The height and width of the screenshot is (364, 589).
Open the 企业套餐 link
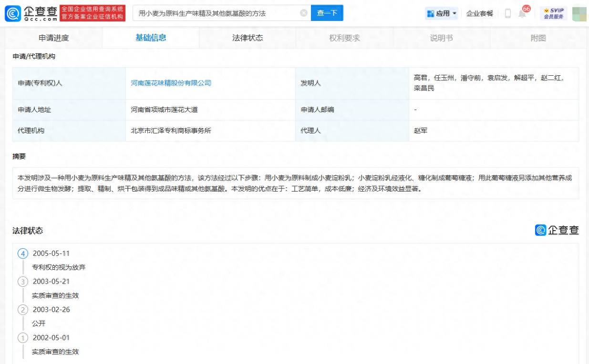[480, 13]
